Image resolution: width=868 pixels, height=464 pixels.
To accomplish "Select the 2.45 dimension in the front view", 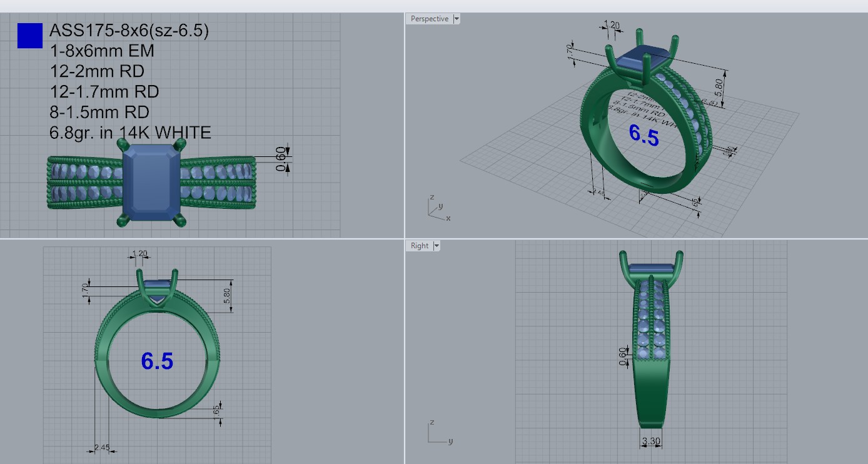I will 102,447.
